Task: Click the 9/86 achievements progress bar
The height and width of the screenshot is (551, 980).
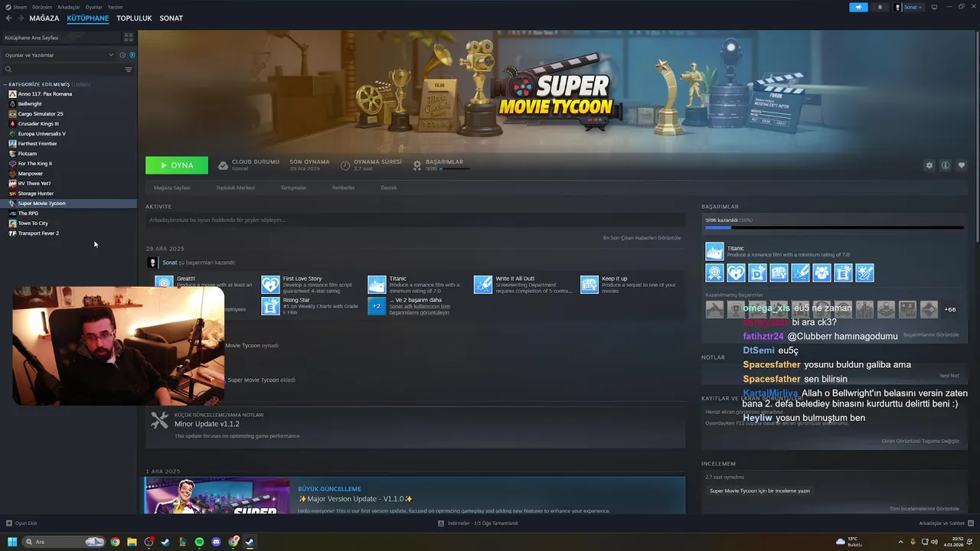Action: pos(834,227)
